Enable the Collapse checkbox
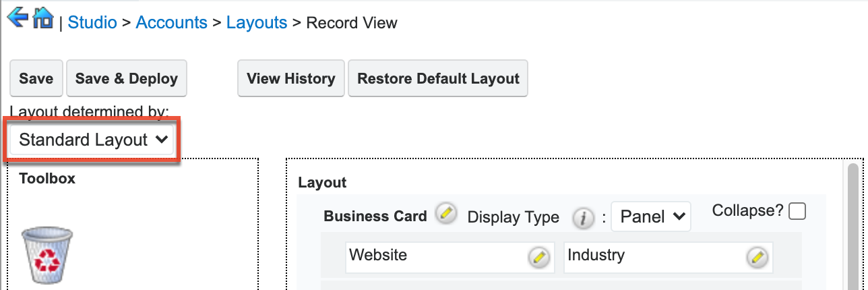This screenshot has width=868, height=290. pyautogui.click(x=797, y=212)
